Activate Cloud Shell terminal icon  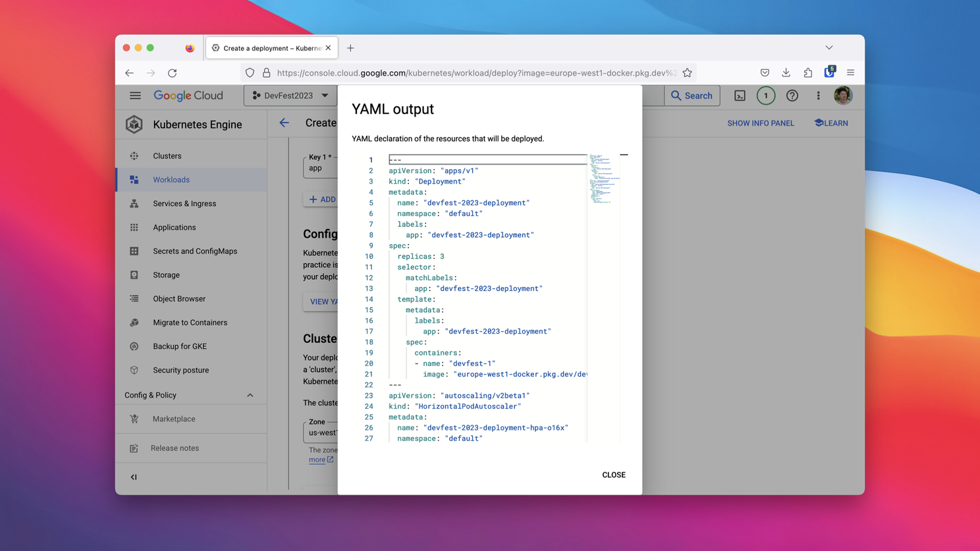tap(740, 95)
